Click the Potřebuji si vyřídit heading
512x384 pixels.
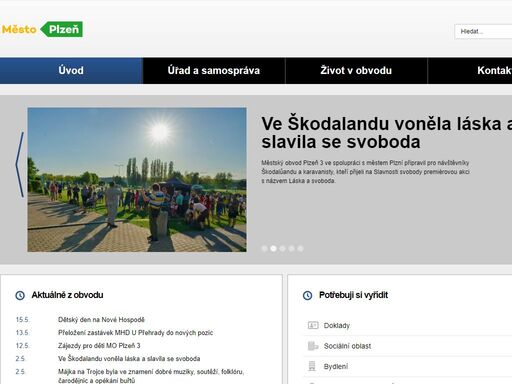353,295
